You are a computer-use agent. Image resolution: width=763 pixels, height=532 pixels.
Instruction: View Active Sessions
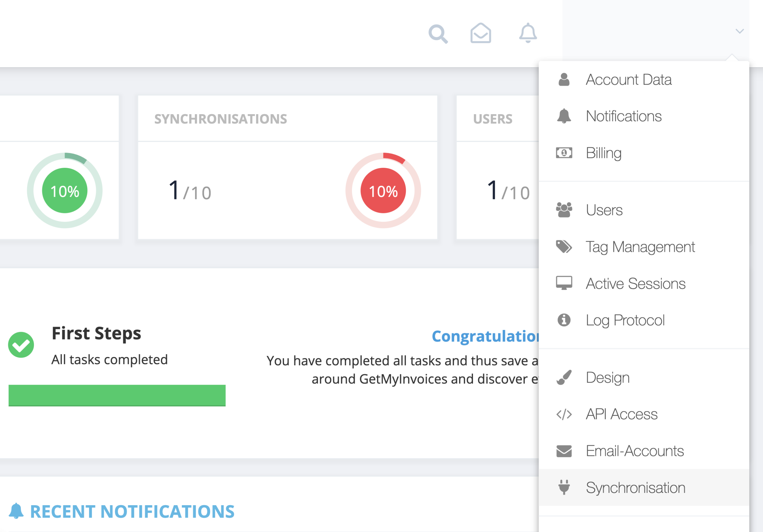644,283
